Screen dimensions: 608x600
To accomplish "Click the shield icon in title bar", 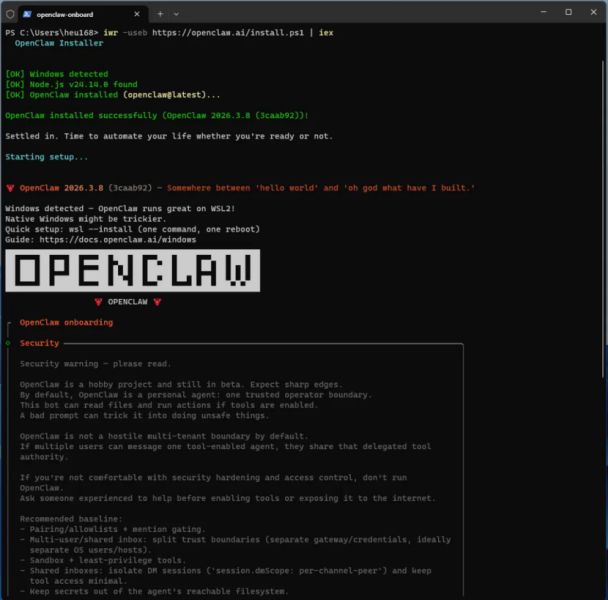I will (10, 14).
